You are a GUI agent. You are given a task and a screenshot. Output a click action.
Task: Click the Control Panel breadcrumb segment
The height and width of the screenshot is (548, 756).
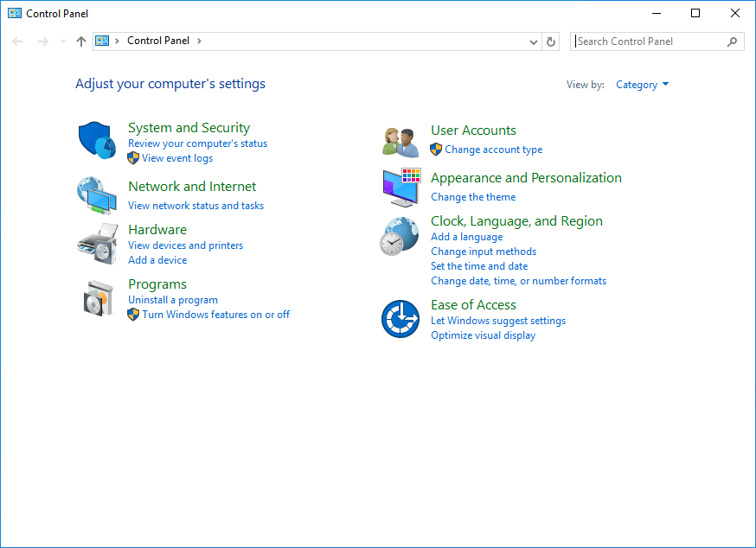[x=158, y=41]
